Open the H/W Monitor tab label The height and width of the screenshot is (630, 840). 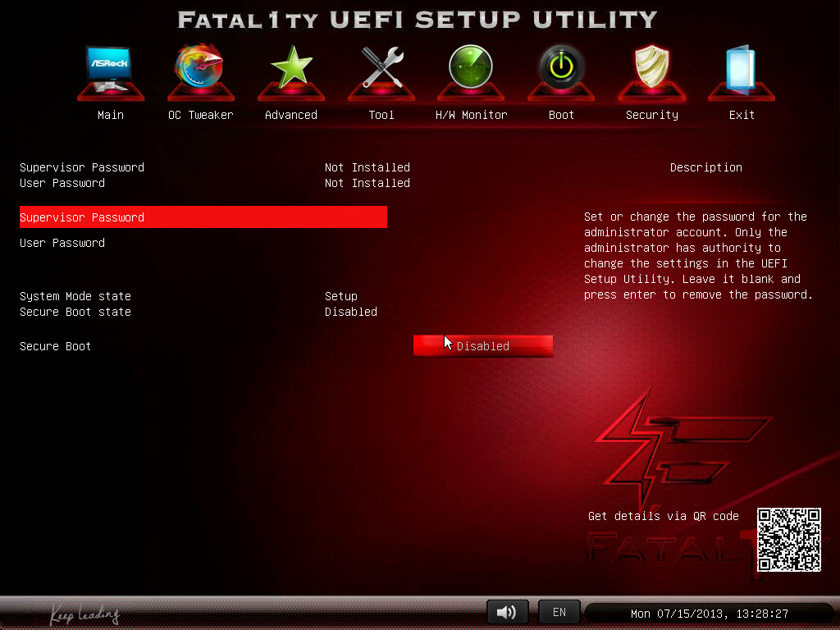click(471, 115)
